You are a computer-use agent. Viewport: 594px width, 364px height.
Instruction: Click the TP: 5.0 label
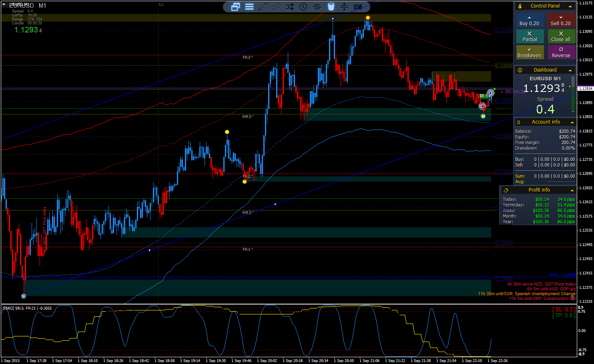(x=564, y=315)
